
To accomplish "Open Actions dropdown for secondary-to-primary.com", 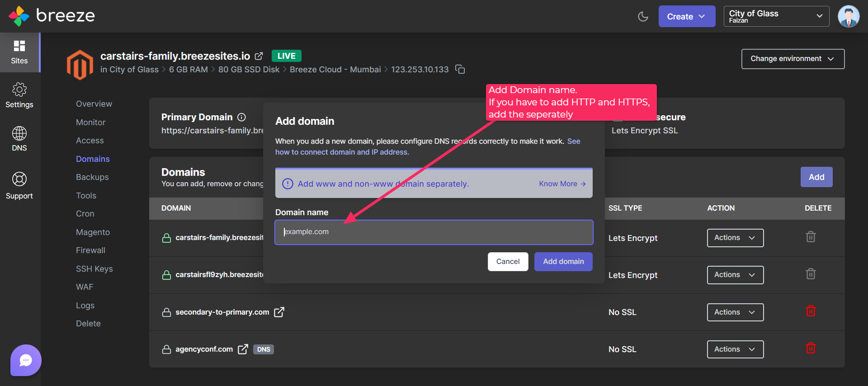I will 735,312.
